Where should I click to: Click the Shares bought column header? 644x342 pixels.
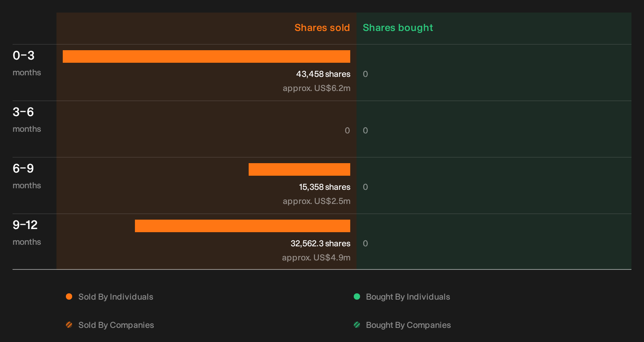398,28
